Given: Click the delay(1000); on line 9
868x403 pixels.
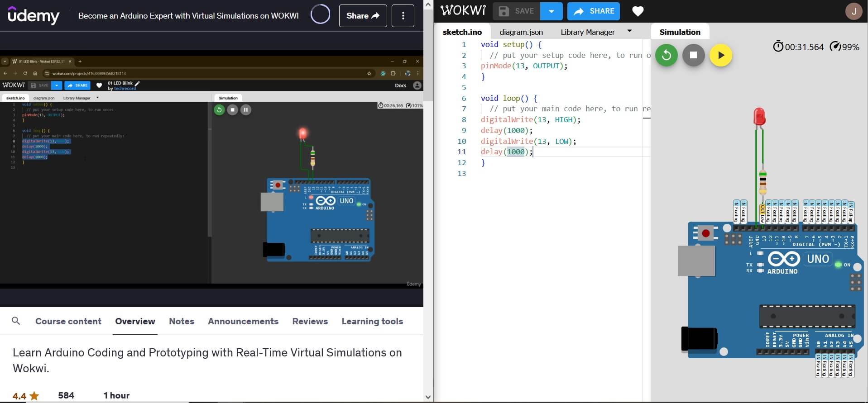Looking at the screenshot, I should (x=507, y=130).
